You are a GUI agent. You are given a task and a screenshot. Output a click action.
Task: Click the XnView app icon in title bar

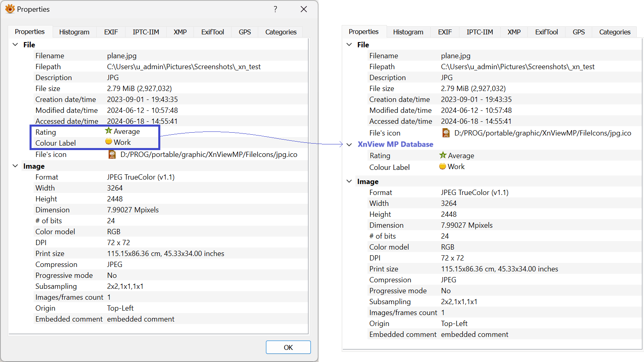tap(10, 9)
